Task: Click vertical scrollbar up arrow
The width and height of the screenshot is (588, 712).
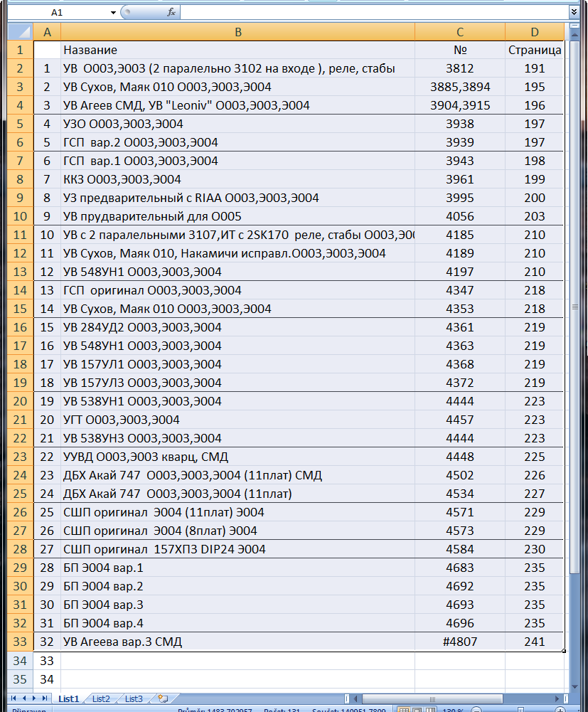Action: 574,35
